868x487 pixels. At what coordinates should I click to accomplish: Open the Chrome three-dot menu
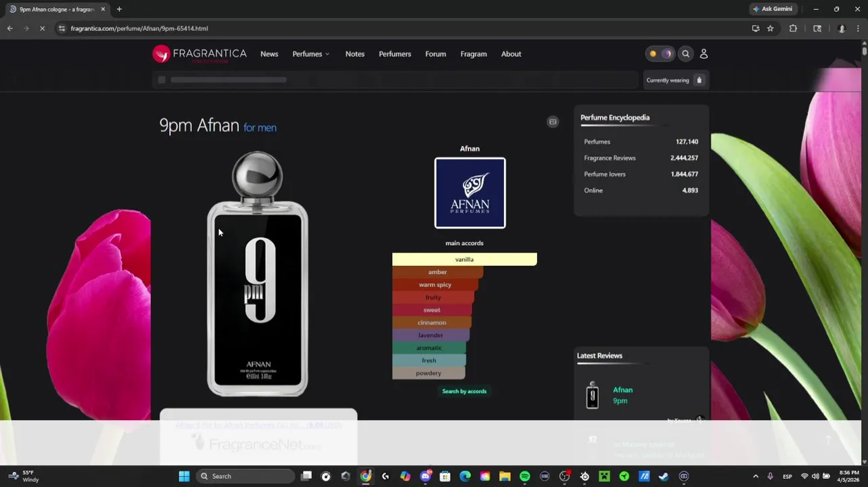(858, 28)
